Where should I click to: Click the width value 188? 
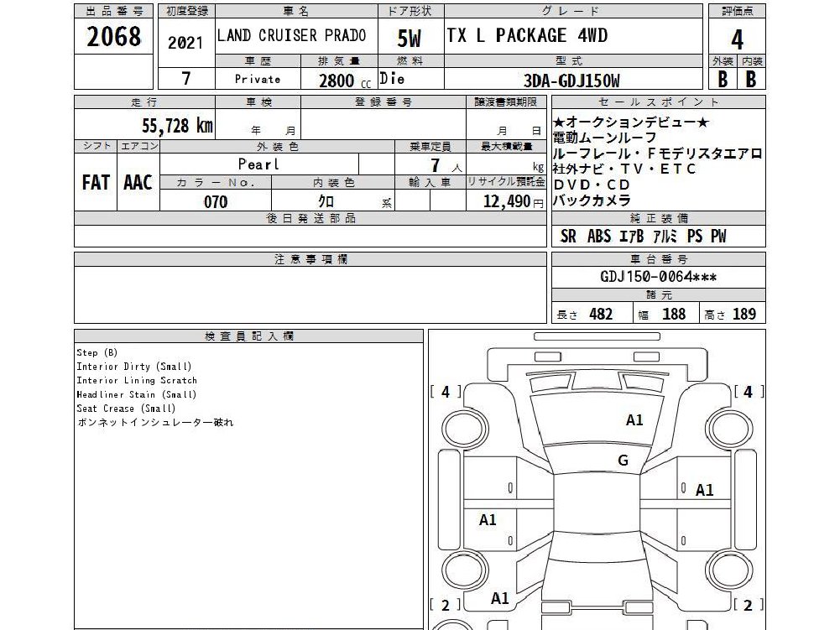click(673, 314)
